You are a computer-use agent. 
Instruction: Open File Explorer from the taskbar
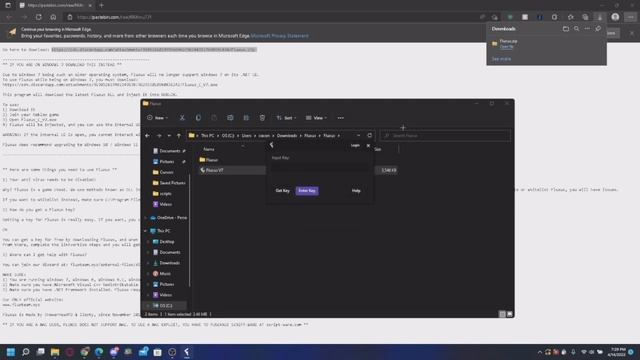pos(55,352)
